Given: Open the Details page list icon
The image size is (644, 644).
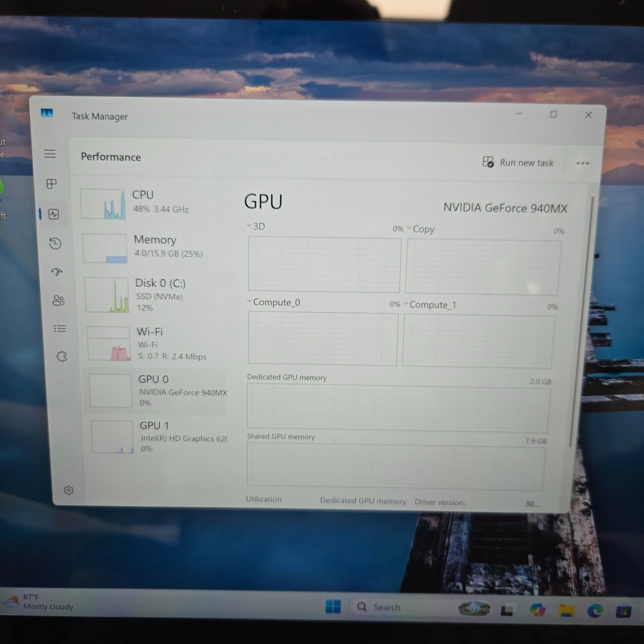Looking at the screenshot, I should pos(60,328).
